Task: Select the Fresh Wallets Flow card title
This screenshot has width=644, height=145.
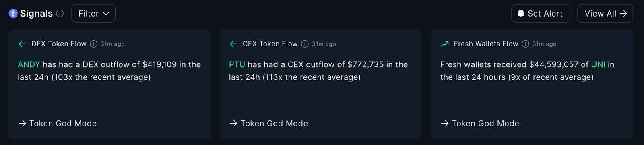Action: click(486, 44)
